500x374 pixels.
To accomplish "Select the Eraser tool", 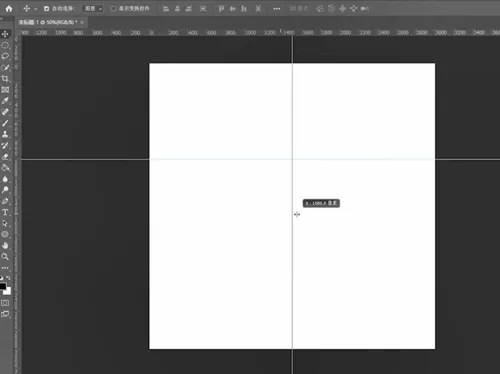I will [5, 157].
